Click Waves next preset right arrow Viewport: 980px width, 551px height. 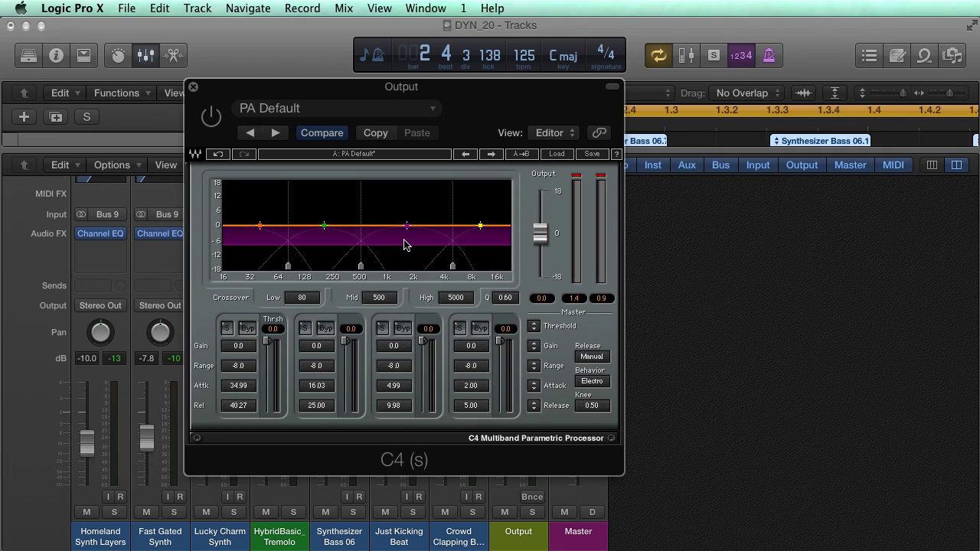coord(491,154)
